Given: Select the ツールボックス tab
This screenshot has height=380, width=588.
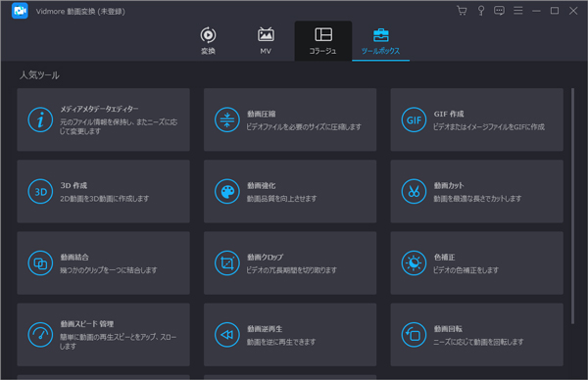Looking at the screenshot, I should pos(380,41).
